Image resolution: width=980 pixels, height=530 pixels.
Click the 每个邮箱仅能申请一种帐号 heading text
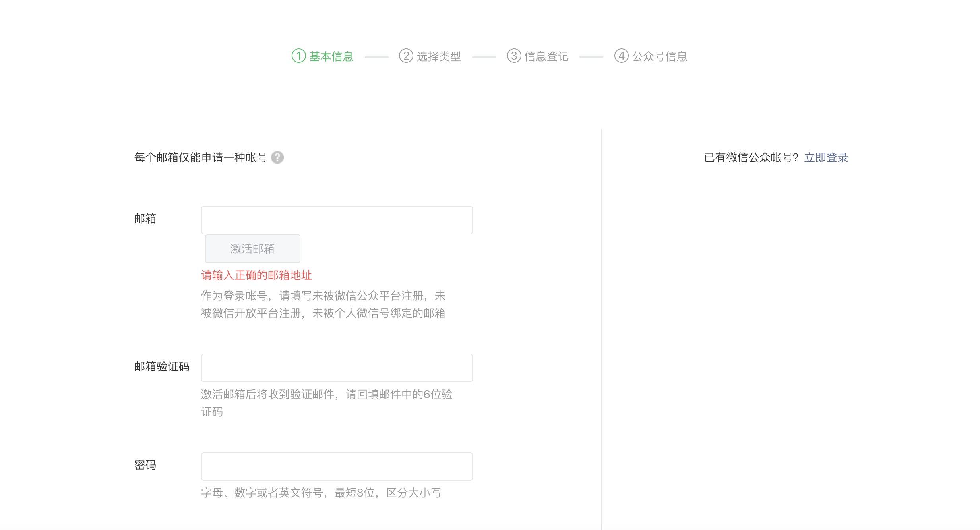[200, 158]
